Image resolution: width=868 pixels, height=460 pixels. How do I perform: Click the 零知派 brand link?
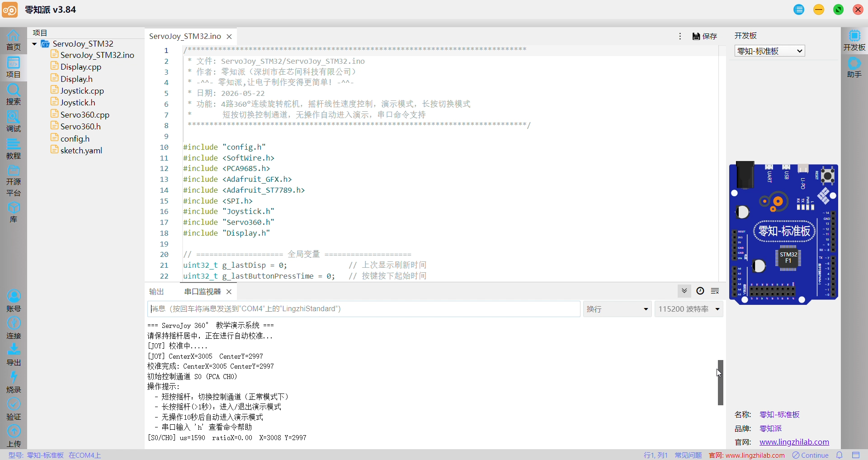click(770, 428)
